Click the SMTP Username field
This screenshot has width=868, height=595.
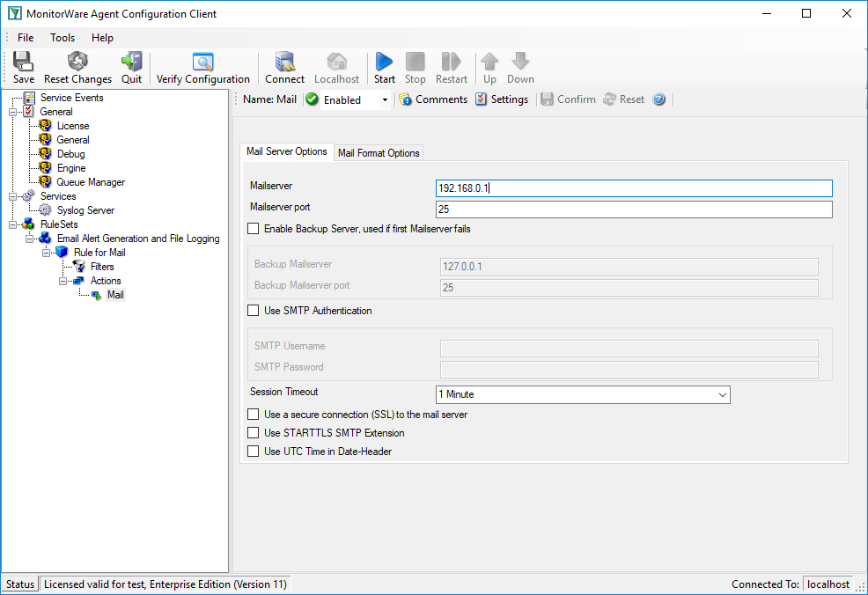click(629, 349)
